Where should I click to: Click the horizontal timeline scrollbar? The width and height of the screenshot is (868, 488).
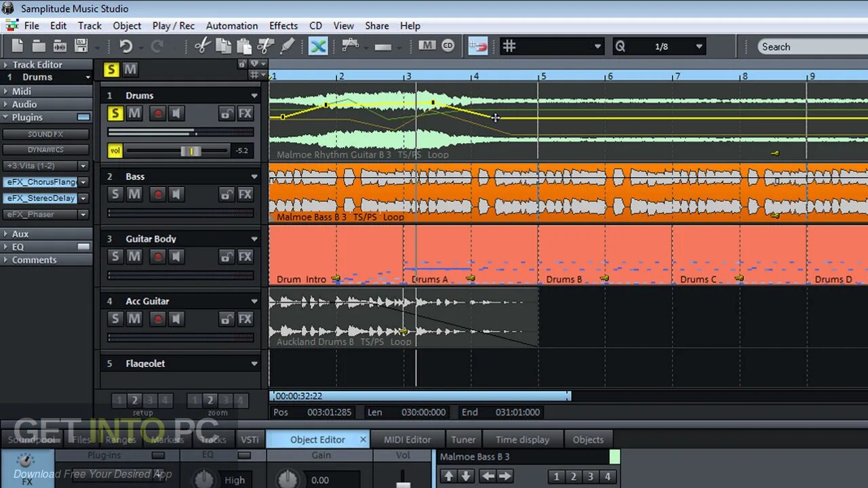(420, 396)
